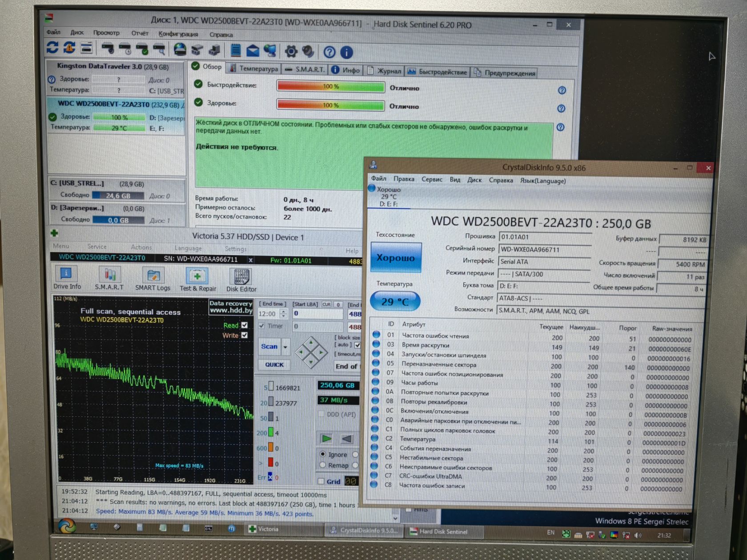Open Drive Info in Victoria

click(67, 278)
